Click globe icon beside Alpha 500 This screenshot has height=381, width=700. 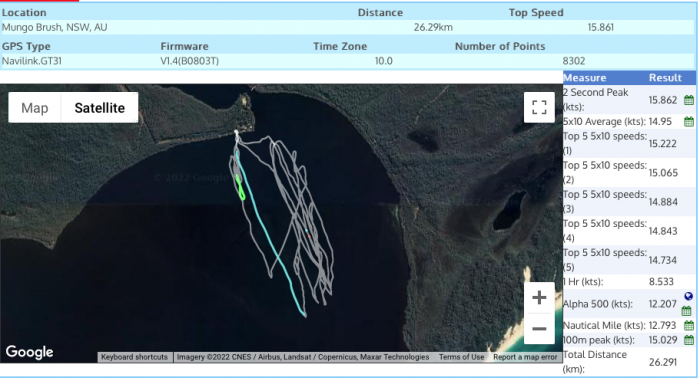pyautogui.click(x=688, y=296)
